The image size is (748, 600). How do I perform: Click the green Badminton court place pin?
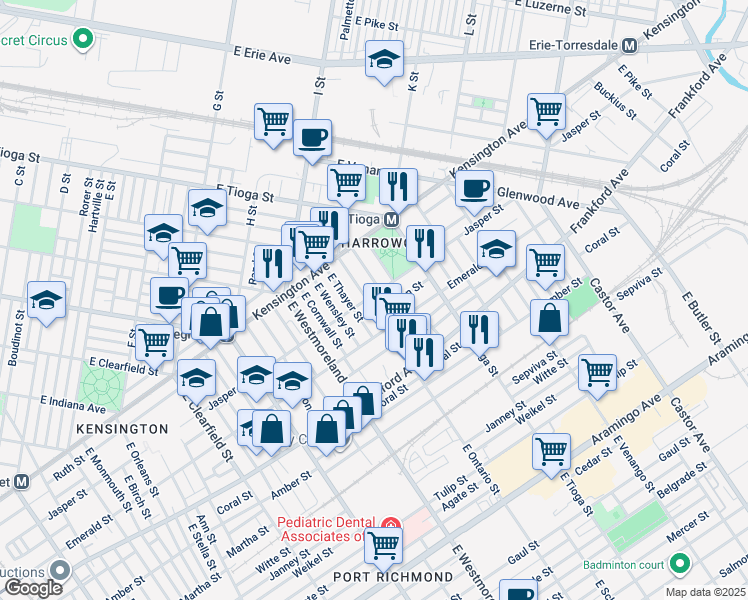(680, 564)
